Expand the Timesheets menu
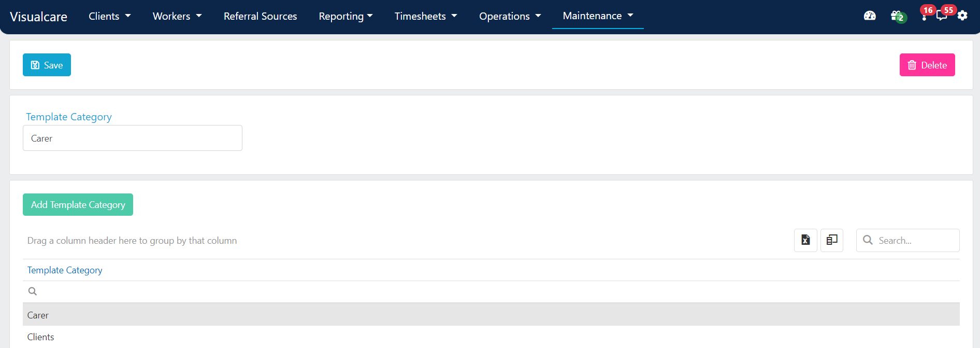Viewport: 980px width, 348px height. coord(426,16)
